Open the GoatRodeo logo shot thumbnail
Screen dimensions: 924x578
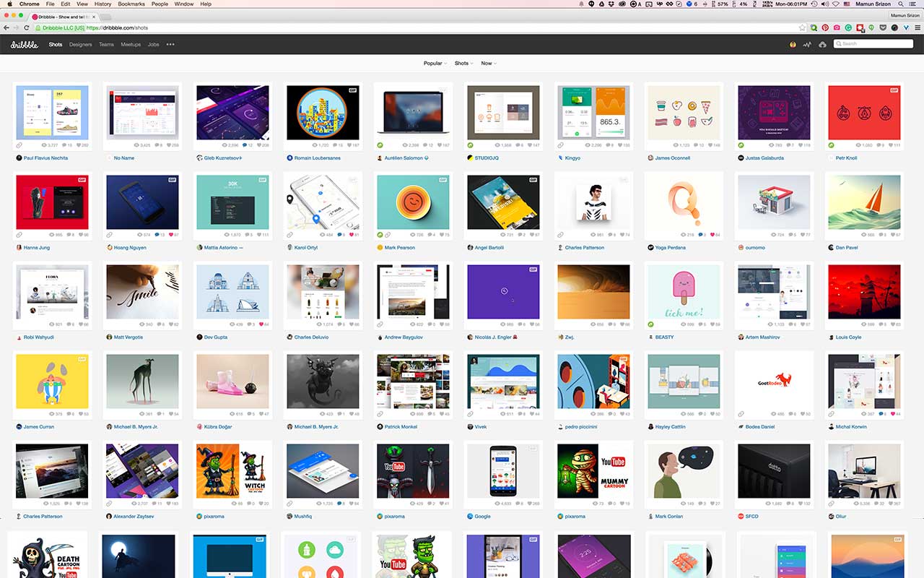tap(774, 381)
